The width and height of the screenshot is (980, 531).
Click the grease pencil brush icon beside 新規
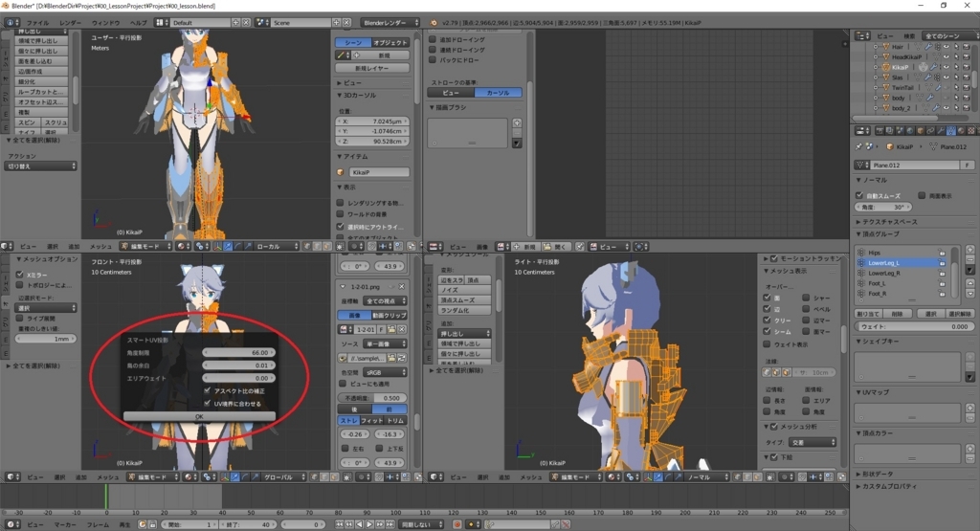pyautogui.click(x=342, y=55)
